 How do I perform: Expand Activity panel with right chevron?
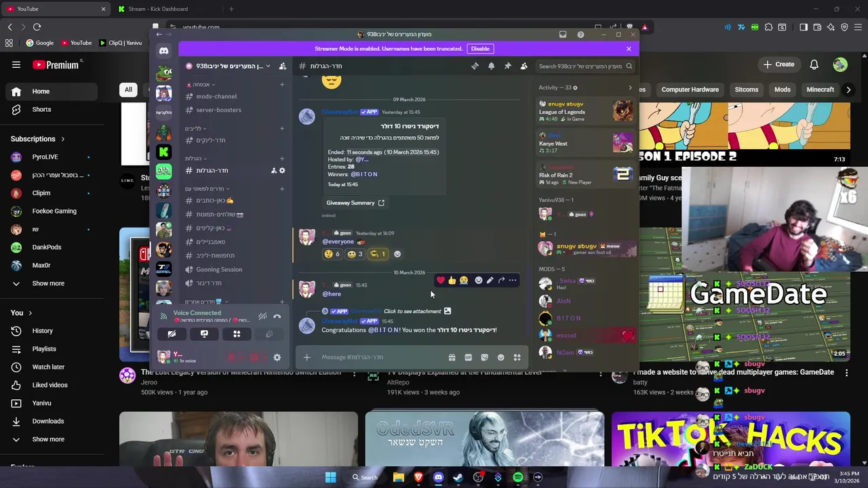(630, 87)
